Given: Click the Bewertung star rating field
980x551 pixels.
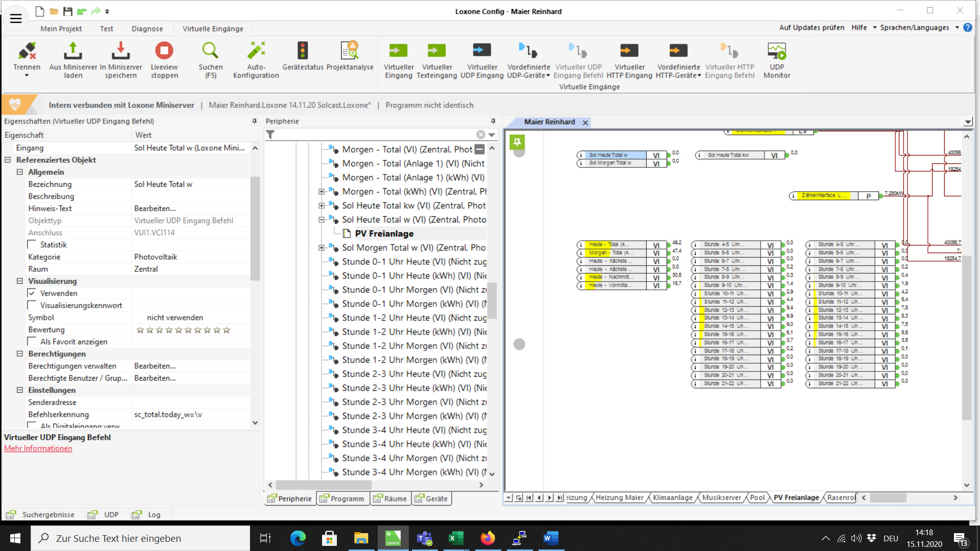Looking at the screenshot, I should pyautogui.click(x=183, y=330).
